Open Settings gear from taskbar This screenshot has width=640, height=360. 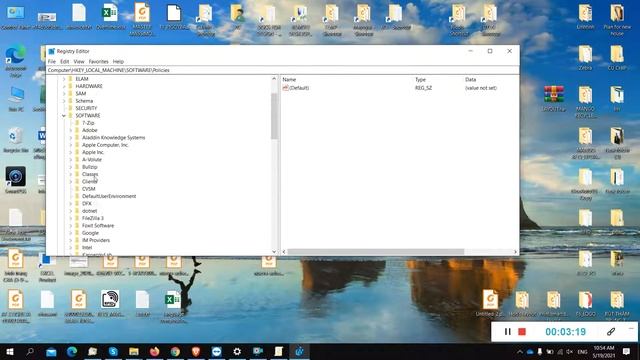[237, 351]
